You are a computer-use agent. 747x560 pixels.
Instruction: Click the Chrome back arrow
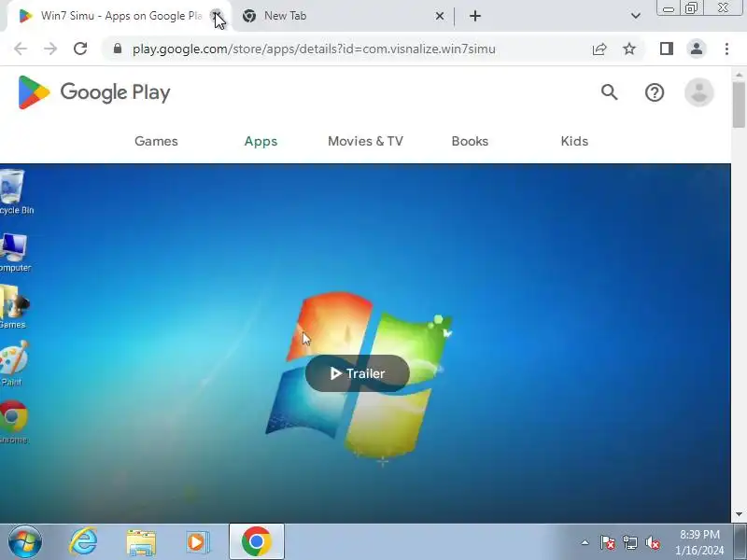coord(21,49)
